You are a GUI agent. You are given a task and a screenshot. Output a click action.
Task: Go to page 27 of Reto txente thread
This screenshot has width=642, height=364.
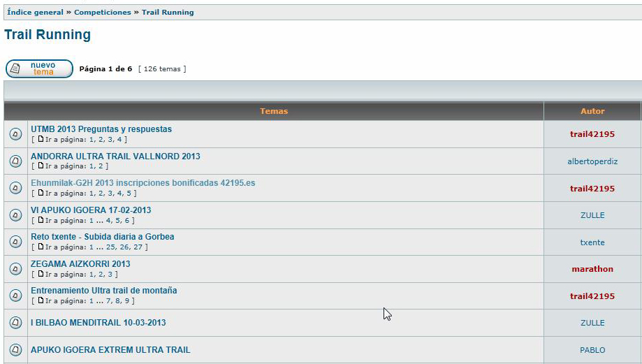point(138,247)
